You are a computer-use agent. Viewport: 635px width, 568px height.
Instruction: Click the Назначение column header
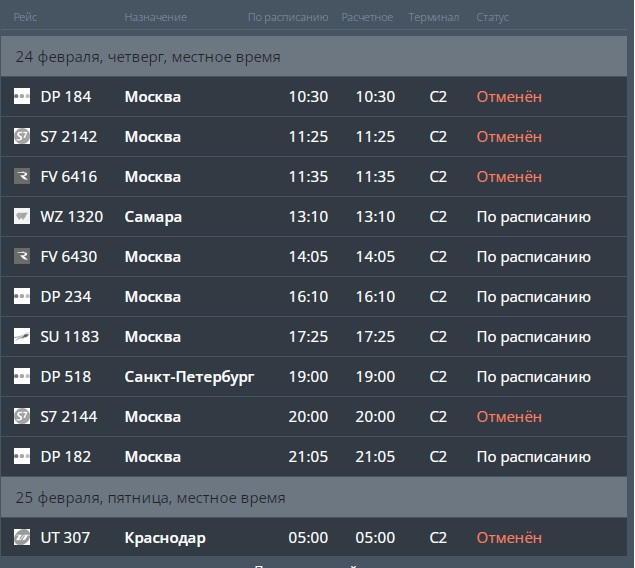[x=155, y=17]
